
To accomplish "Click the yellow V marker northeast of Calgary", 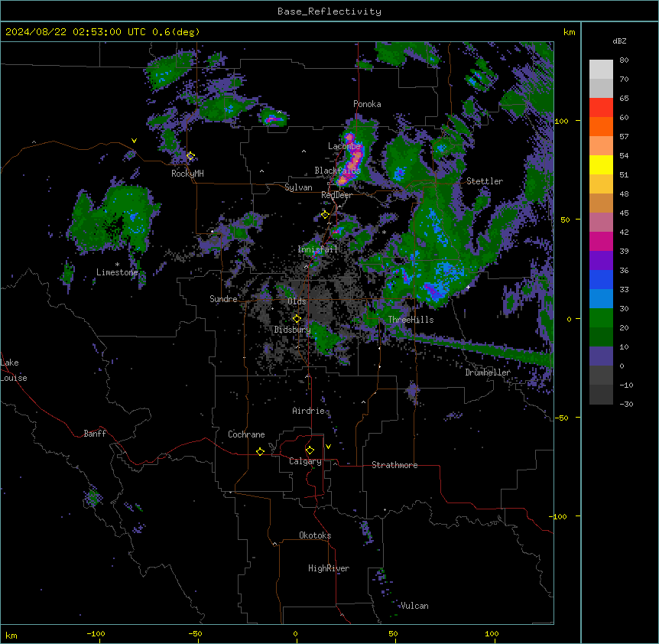I will pos(328,447).
